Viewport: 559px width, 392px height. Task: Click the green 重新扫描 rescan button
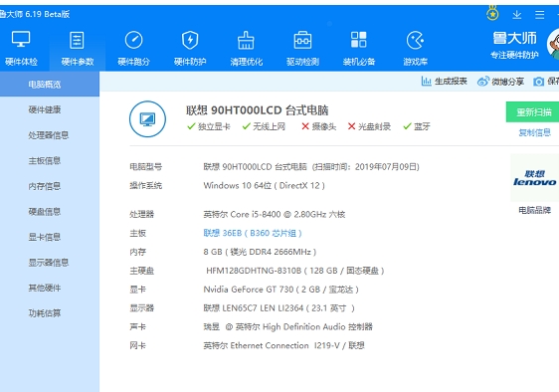coord(532,112)
